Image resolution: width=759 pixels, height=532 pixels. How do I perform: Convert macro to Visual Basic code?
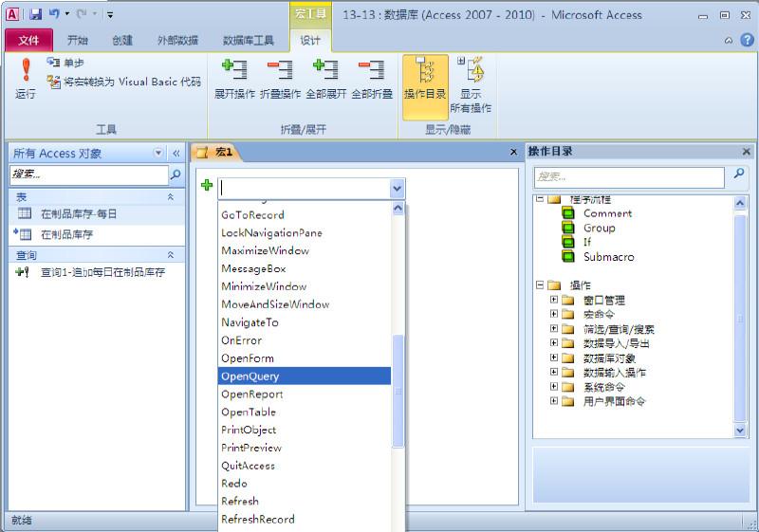coord(124,82)
